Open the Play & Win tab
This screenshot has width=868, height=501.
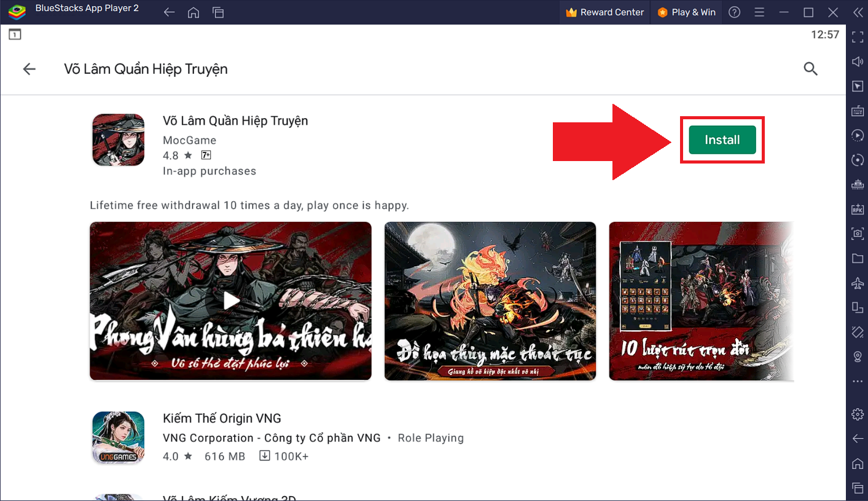(686, 12)
